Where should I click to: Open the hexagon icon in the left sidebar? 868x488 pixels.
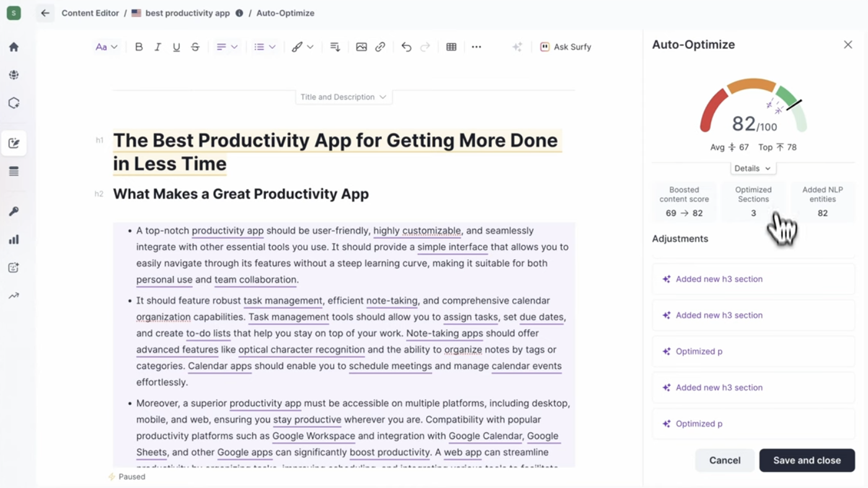[14, 103]
